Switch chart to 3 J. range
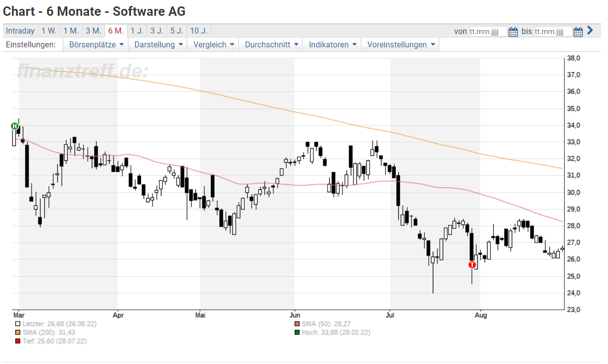The height and width of the screenshot is (364, 608). pos(157,31)
